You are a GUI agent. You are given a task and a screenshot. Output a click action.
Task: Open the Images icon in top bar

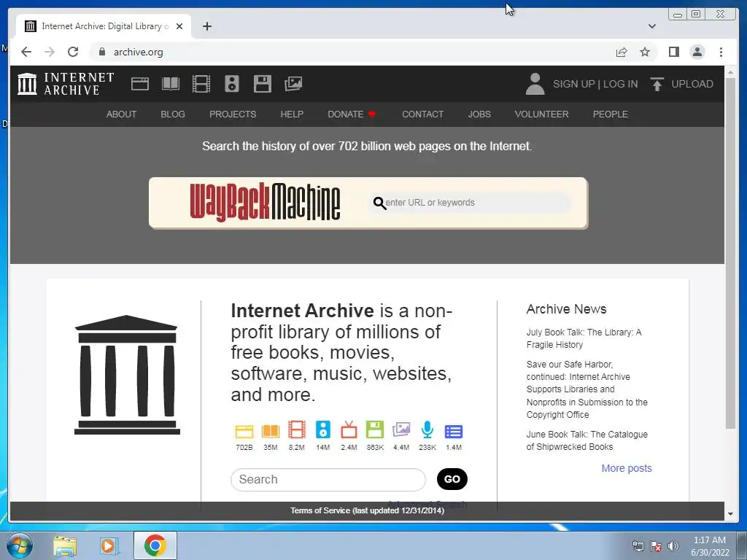click(x=293, y=84)
